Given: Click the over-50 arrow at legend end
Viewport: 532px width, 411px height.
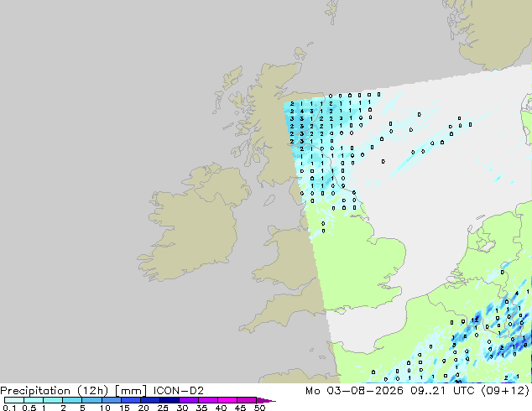Looking at the screenshot, I should [266, 400].
